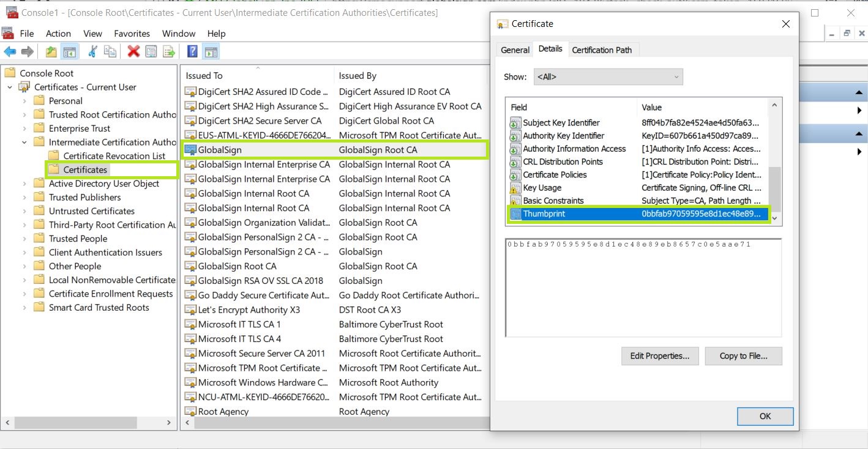Screen dimensions: 868x449
Task: Click the Copy icon in the toolbar
Action: coord(110,52)
